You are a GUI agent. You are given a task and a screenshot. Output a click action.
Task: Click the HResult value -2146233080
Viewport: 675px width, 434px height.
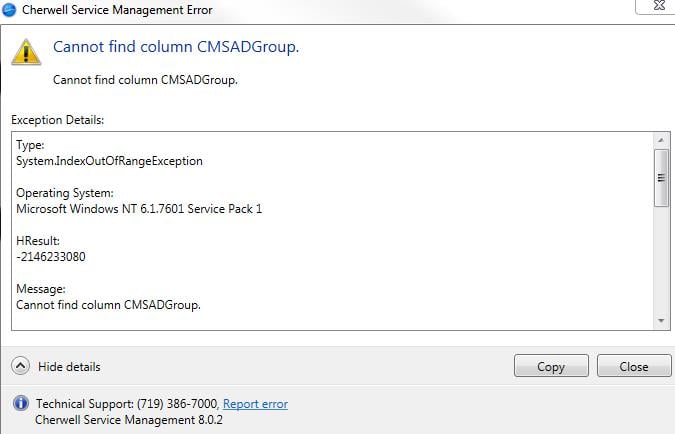(52, 257)
